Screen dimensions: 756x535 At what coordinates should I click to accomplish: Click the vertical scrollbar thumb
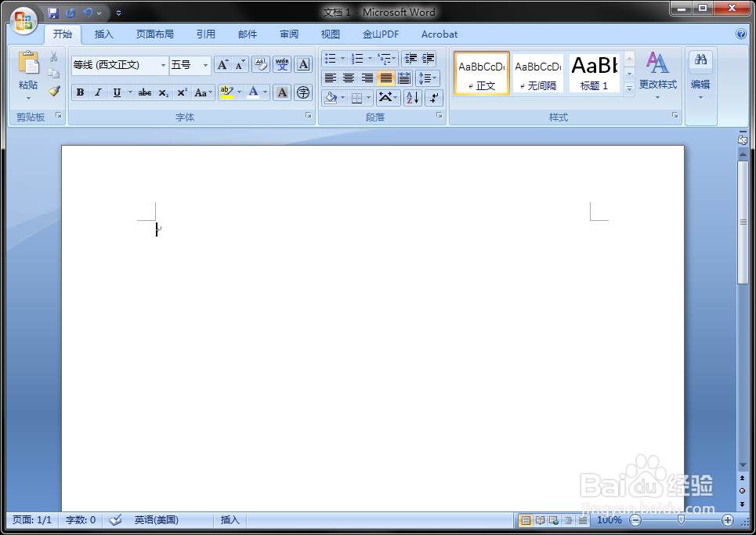point(743,222)
